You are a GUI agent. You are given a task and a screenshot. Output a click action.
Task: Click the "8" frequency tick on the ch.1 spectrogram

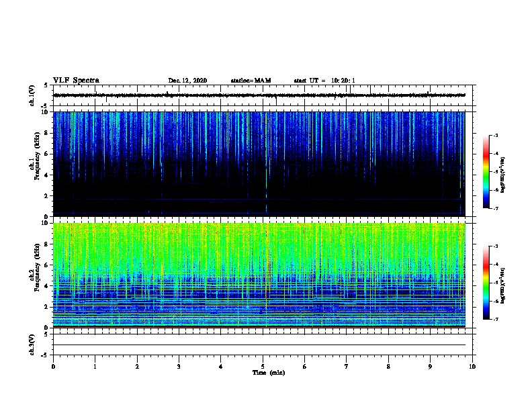46,133
